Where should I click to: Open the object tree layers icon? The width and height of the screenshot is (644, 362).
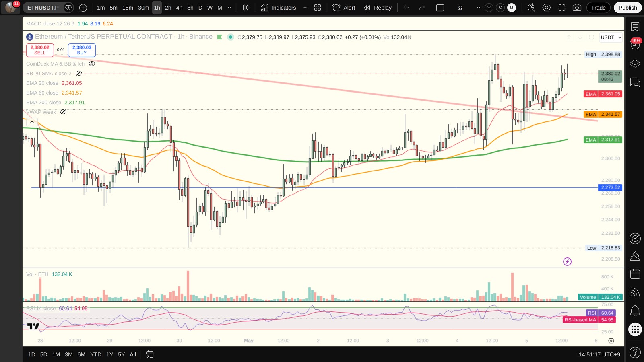point(635,64)
